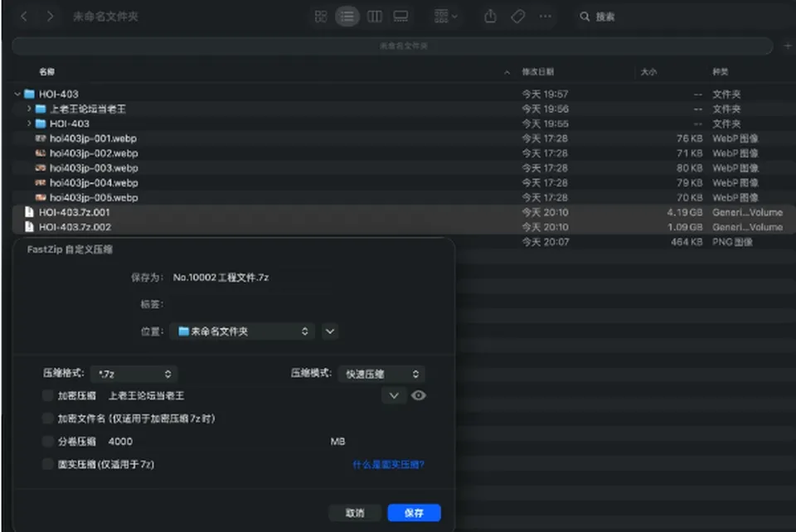
Task: Collapse the top-level HOI-403 folder
Action: (17, 94)
